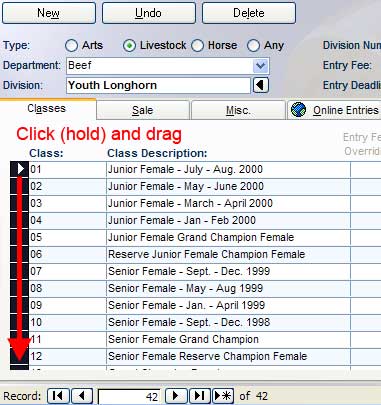Create a new record with the asterisk button

223,396
